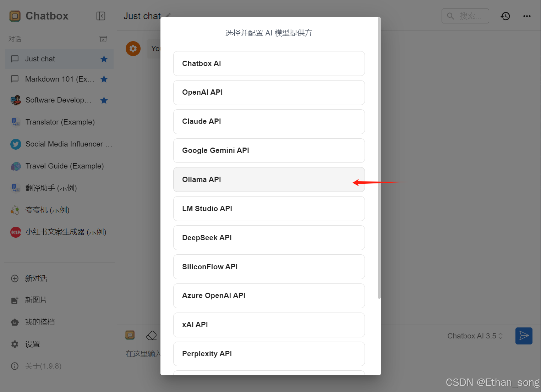The height and width of the screenshot is (392, 541).
Task: Select Claude API provider
Action: 269,122
